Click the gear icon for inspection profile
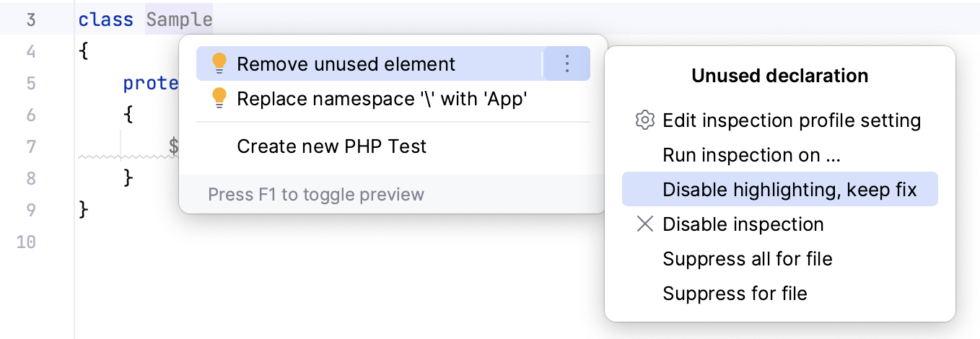This screenshot has width=980, height=339. [x=644, y=120]
